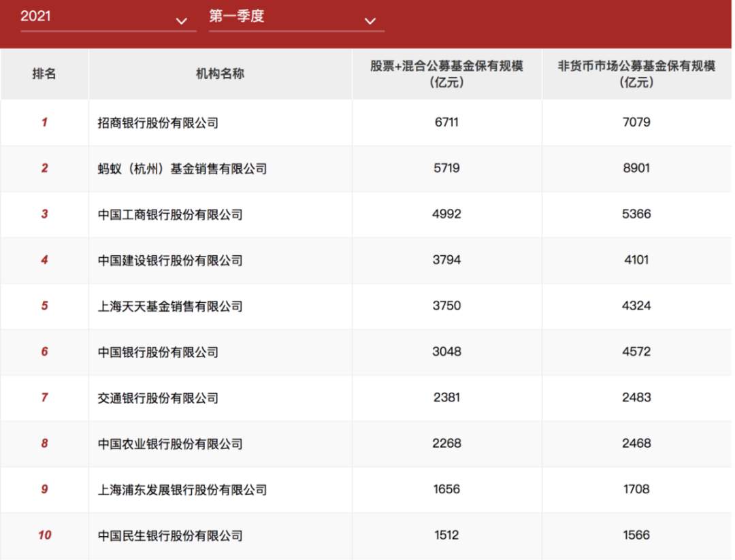Select 中国银行股份有限公司 row
Viewport: 735px width, 560px height.
(365, 352)
